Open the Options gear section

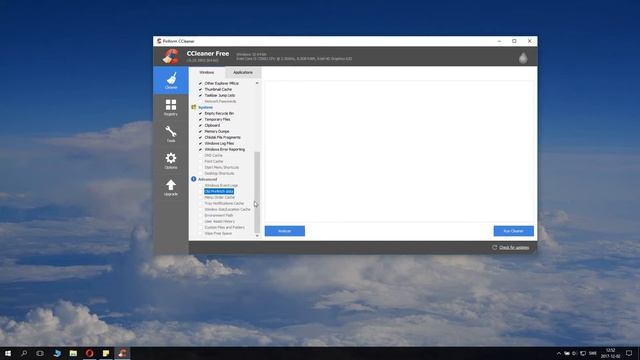pyautogui.click(x=171, y=160)
